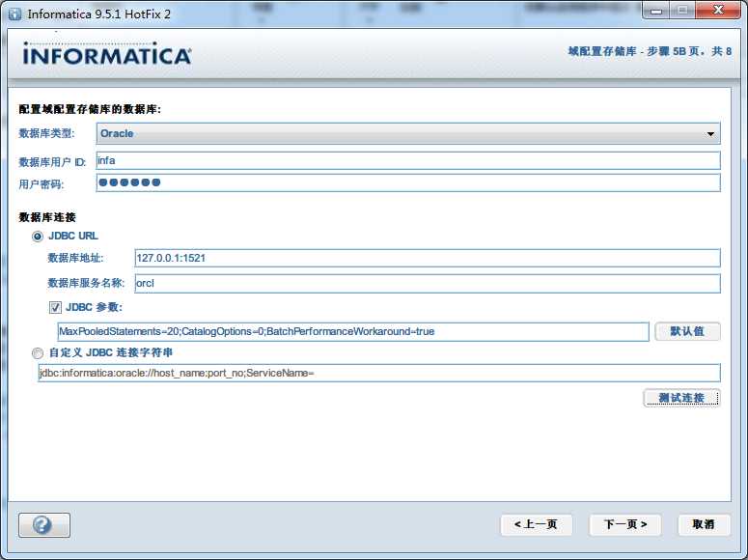This screenshot has height=560, width=748.
Task: Click the help question mark icon button
Action: pyautogui.click(x=44, y=524)
